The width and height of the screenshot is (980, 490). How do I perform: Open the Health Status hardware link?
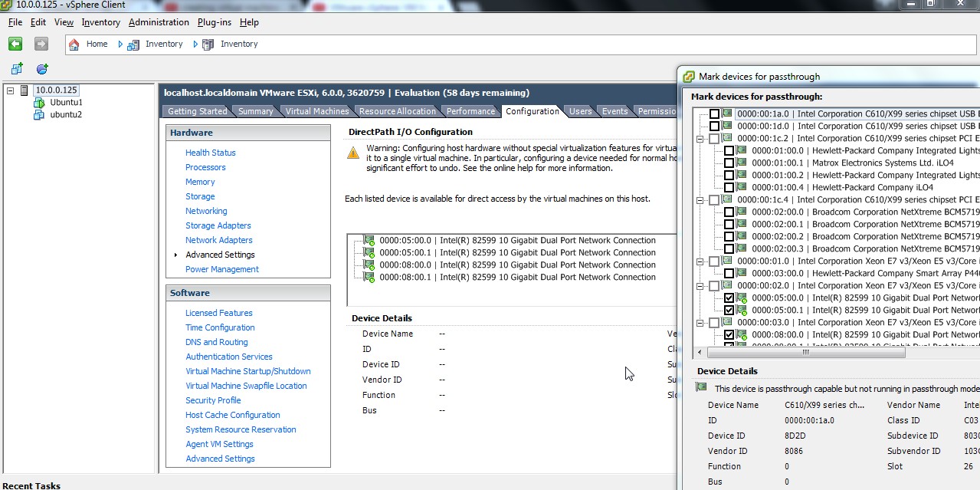pyautogui.click(x=211, y=153)
